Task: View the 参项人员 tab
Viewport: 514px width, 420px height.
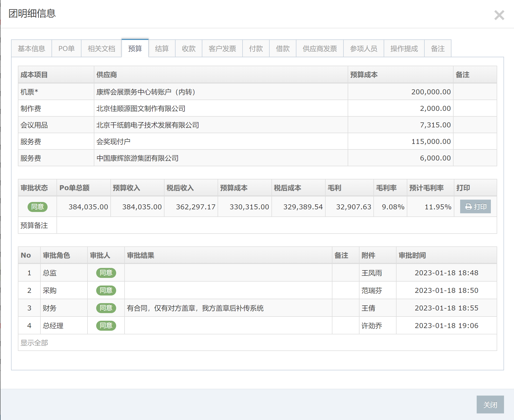Action: point(364,49)
